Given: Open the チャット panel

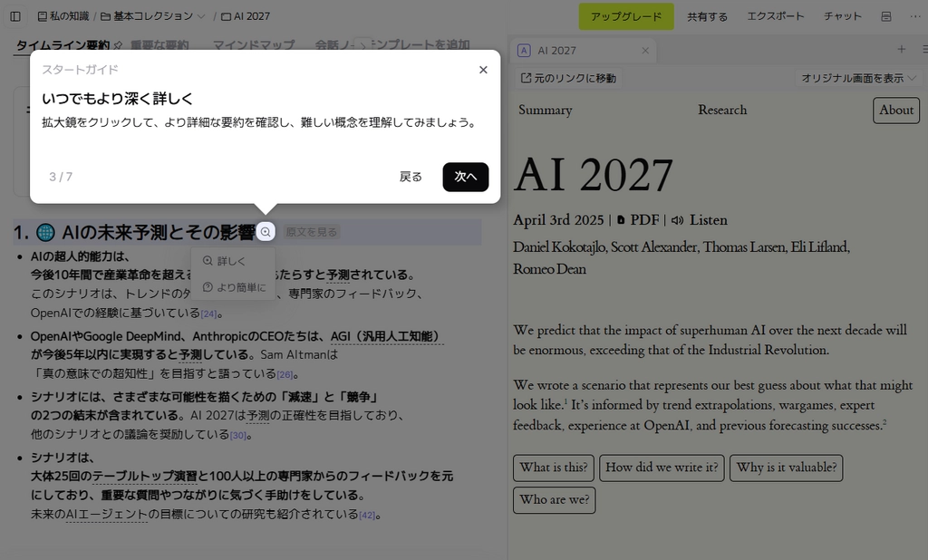Looking at the screenshot, I should tap(842, 16).
